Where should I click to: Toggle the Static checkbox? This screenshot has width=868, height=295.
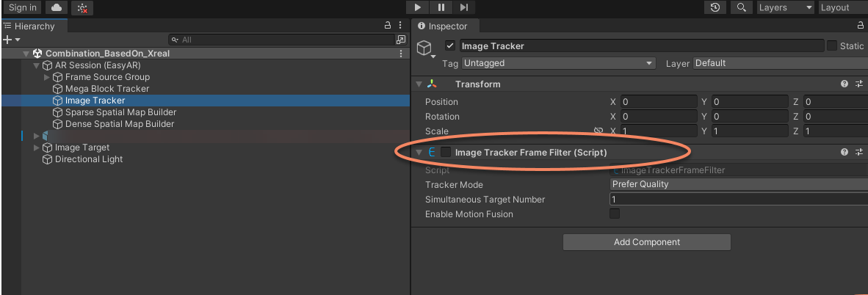(832, 46)
